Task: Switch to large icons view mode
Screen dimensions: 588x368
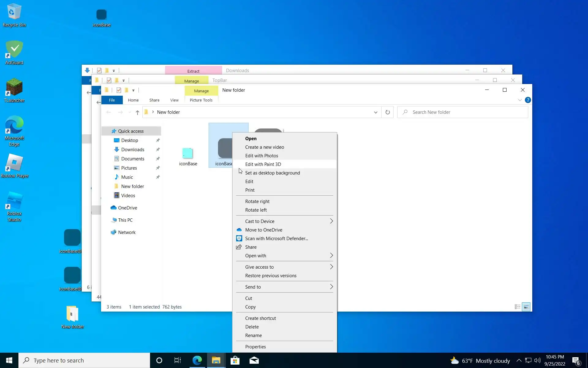Action: [x=526, y=307]
